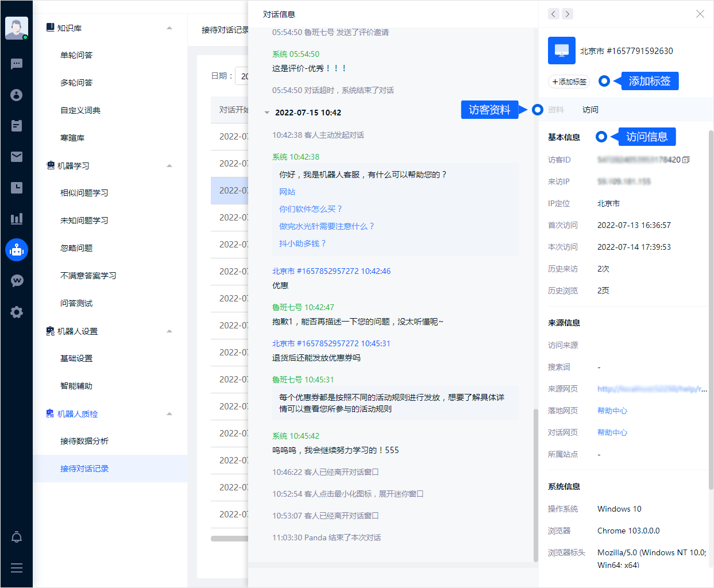Click the Chrome 103.0.0.0 browser value
This screenshot has width=714, height=588.
tap(628, 531)
